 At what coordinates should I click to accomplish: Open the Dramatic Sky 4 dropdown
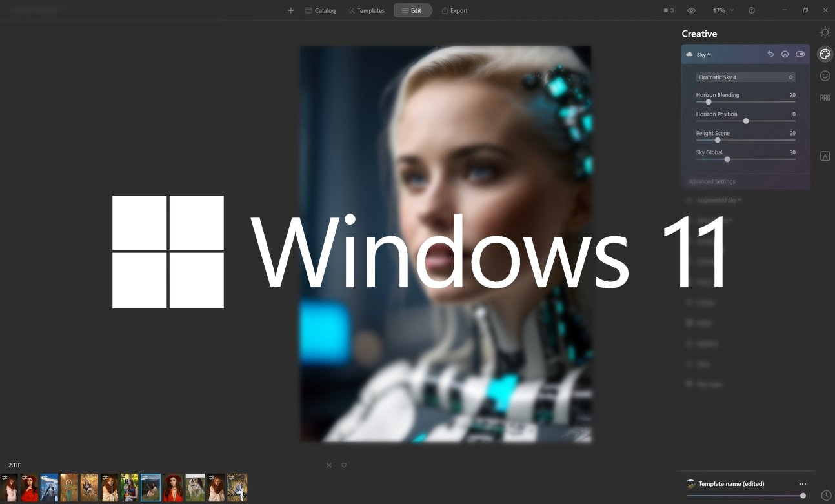tap(745, 77)
